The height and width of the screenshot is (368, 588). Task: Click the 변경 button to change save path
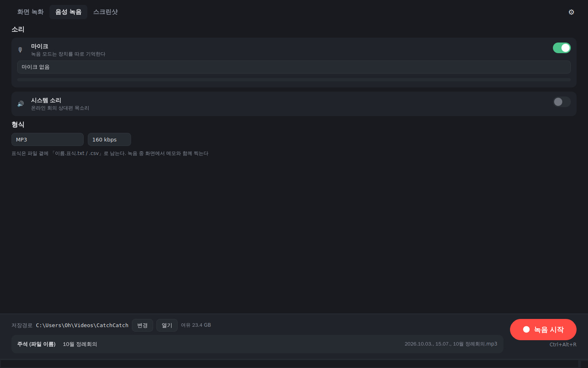pyautogui.click(x=143, y=325)
